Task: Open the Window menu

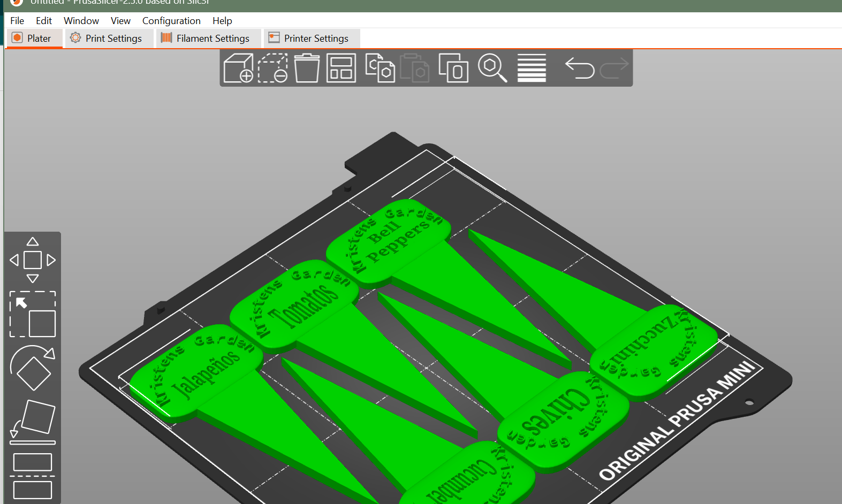Action: point(81,21)
